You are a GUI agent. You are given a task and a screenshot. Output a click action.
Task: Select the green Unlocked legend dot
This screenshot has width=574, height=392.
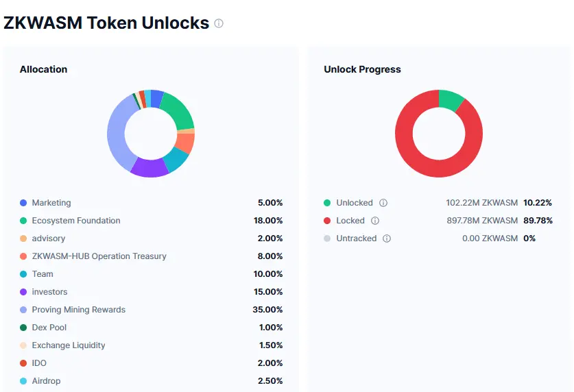(x=327, y=203)
